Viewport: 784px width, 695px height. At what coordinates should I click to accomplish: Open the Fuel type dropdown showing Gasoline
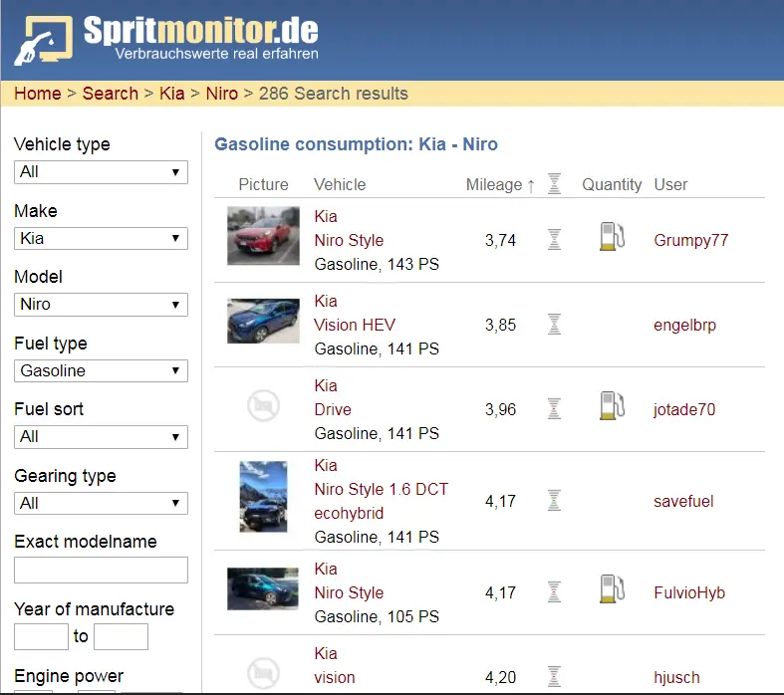tap(101, 370)
